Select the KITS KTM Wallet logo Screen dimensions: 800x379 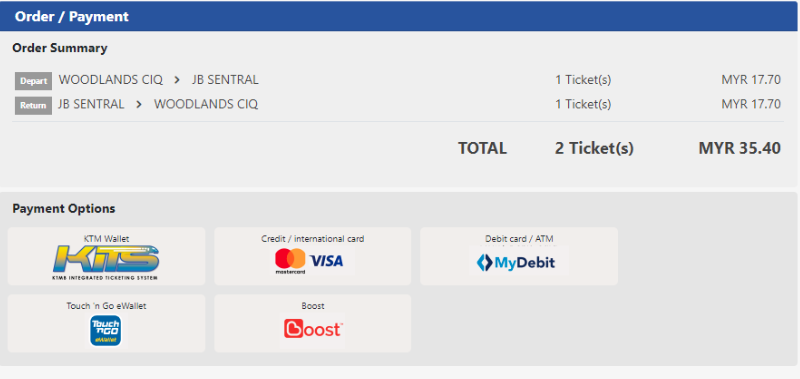(x=106, y=262)
